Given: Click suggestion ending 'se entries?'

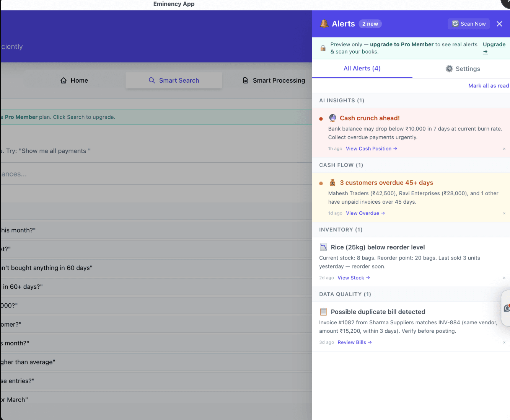Looking at the screenshot, I should click(156, 381).
